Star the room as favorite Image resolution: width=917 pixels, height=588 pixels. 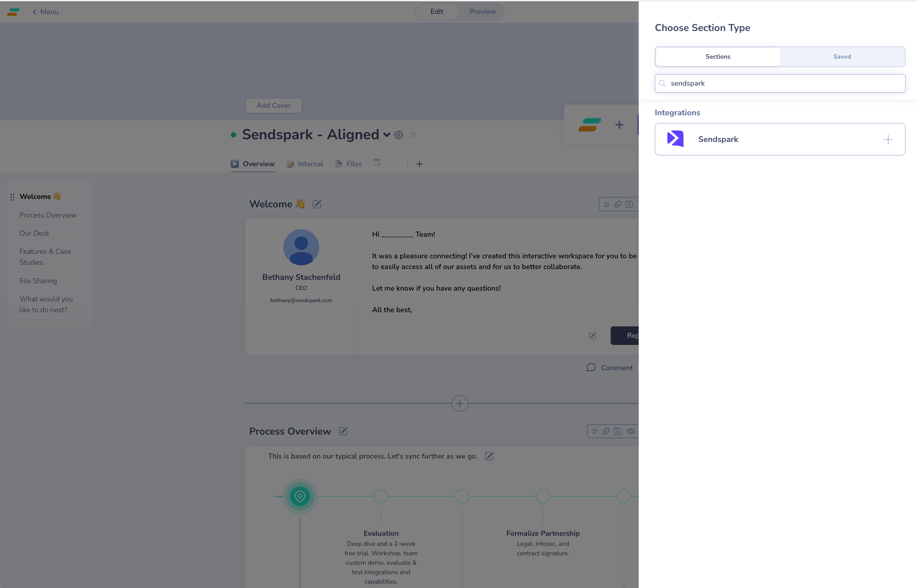pyautogui.click(x=413, y=135)
